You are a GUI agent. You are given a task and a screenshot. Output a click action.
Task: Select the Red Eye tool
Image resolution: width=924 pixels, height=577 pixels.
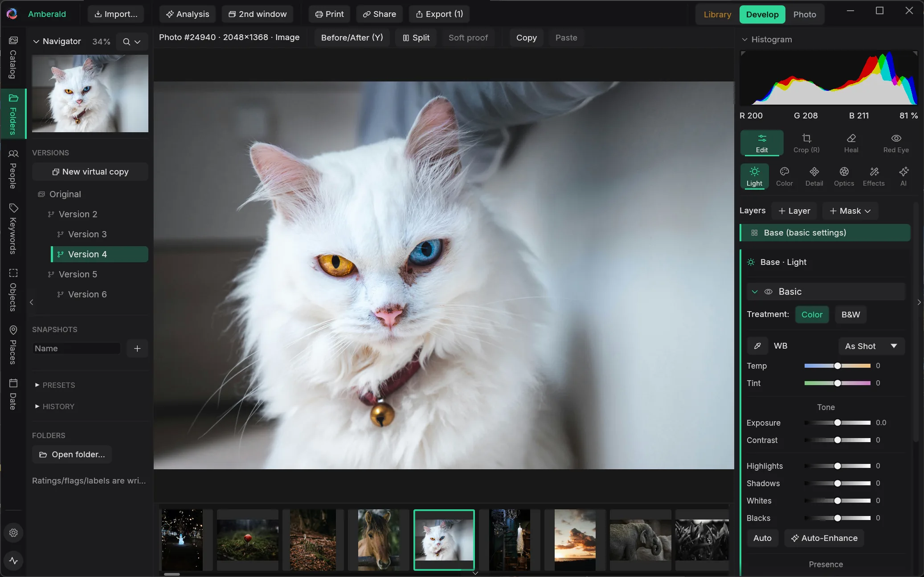tap(896, 143)
